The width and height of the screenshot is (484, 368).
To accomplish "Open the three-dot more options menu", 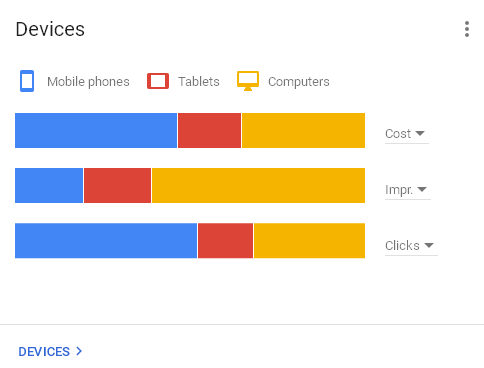I will pyautogui.click(x=467, y=29).
